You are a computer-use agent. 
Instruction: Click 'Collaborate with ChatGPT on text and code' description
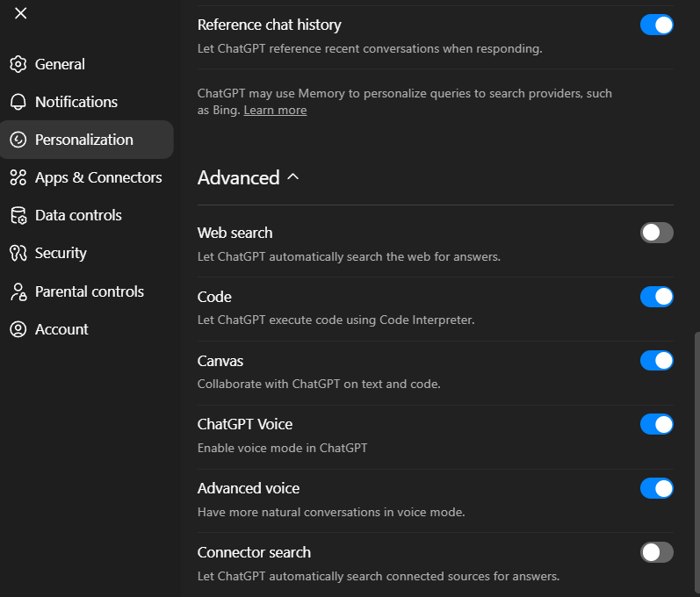click(x=319, y=385)
